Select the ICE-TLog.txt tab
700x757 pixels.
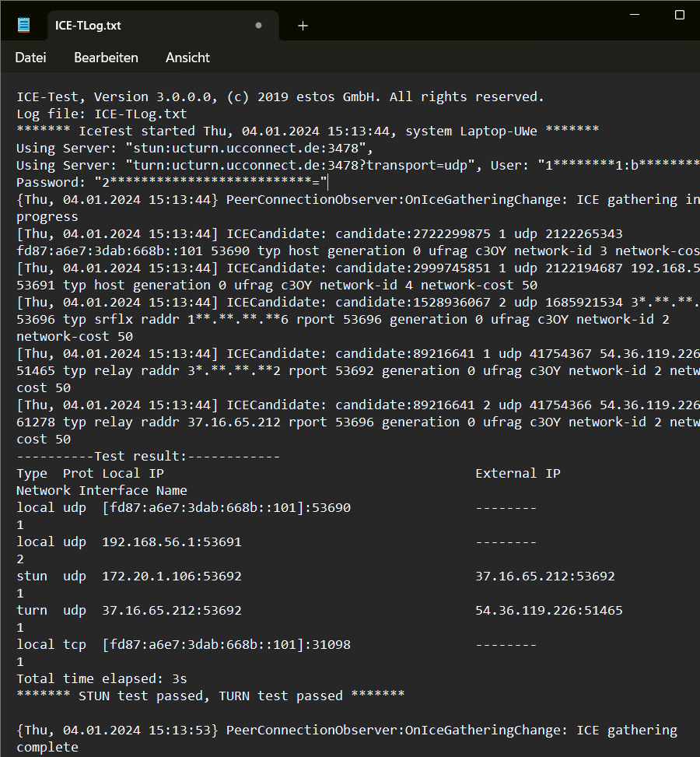(x=140, y=26)
